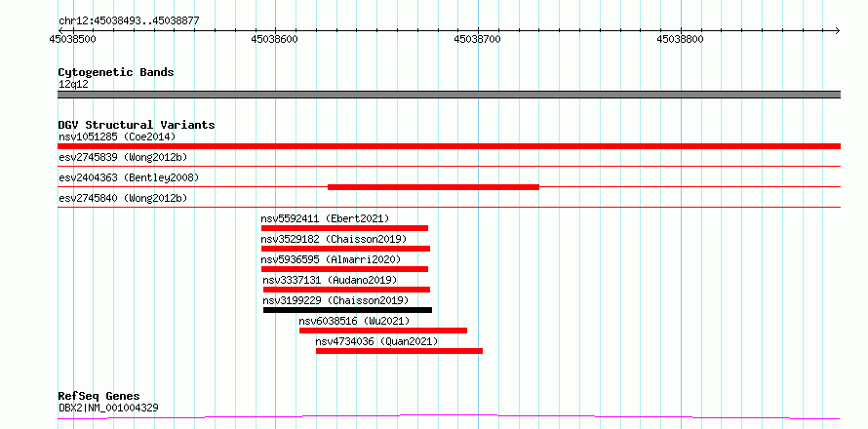Open variant label esv2745840 (Wong2012b)
Viewport: 868px width, 429px height.
click(123, 198)
